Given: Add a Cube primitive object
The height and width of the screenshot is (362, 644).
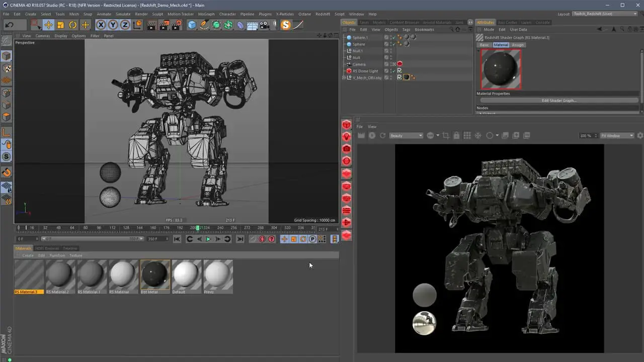Looking at the screenshot, I should [x=192, y=25].
